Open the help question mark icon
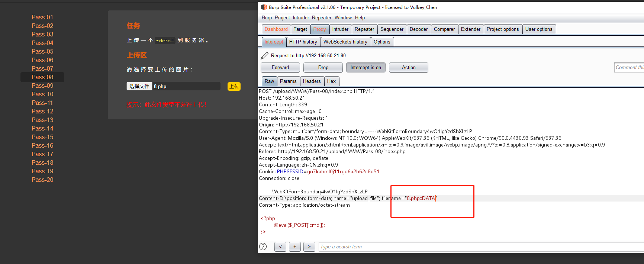 263,247
